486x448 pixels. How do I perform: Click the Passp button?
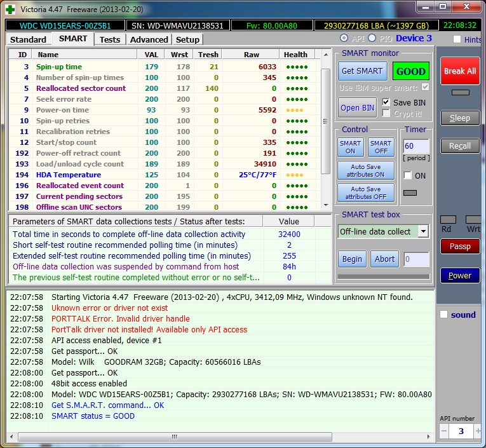coord(460,247)
